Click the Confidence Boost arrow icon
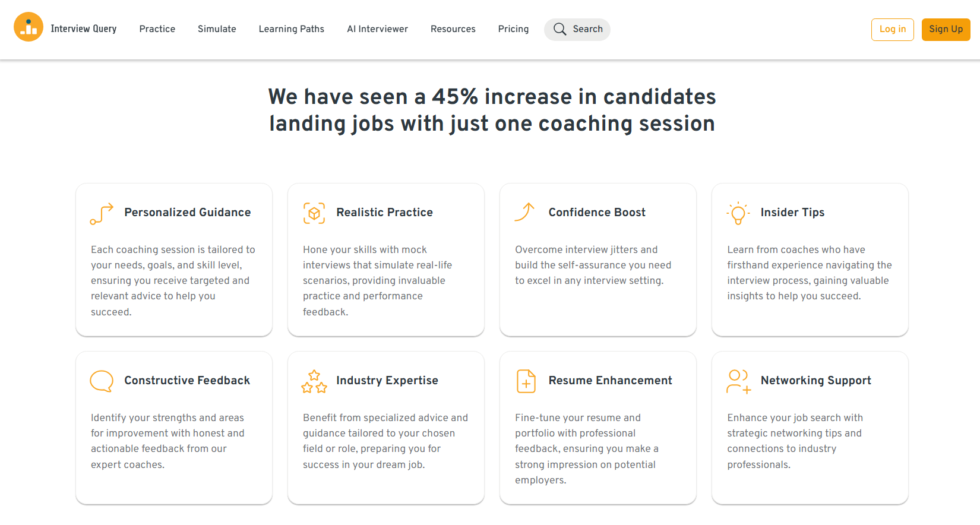The width and height of the screenshot is (980, 525). point(525,212)
